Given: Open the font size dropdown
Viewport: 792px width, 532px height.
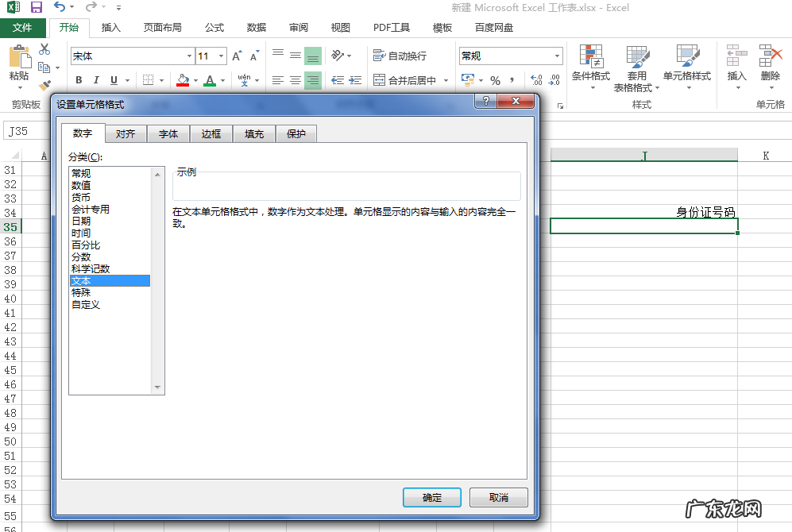Looking at the screenshot, I should tap(221, 56).
